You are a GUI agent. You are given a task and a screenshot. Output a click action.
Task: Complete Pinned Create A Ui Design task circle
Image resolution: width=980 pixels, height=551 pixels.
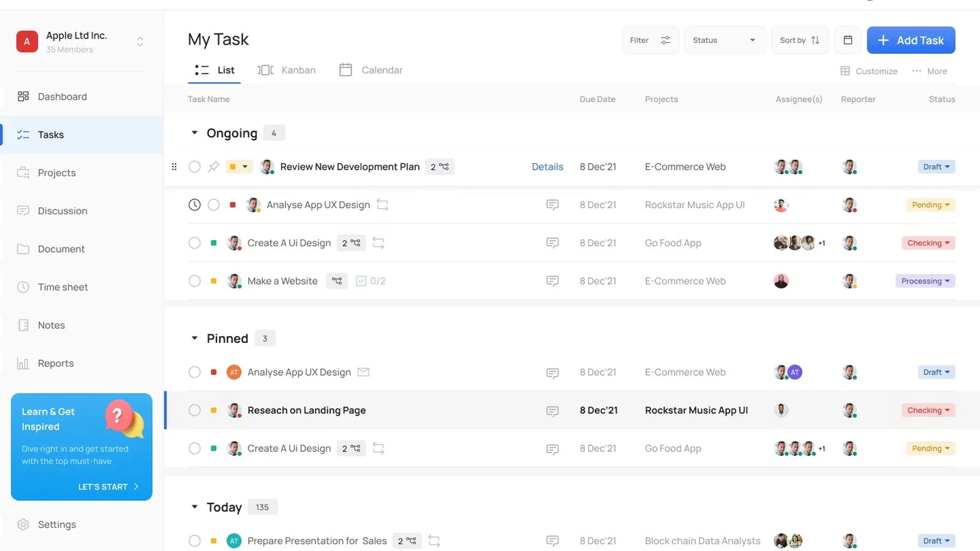194,448
